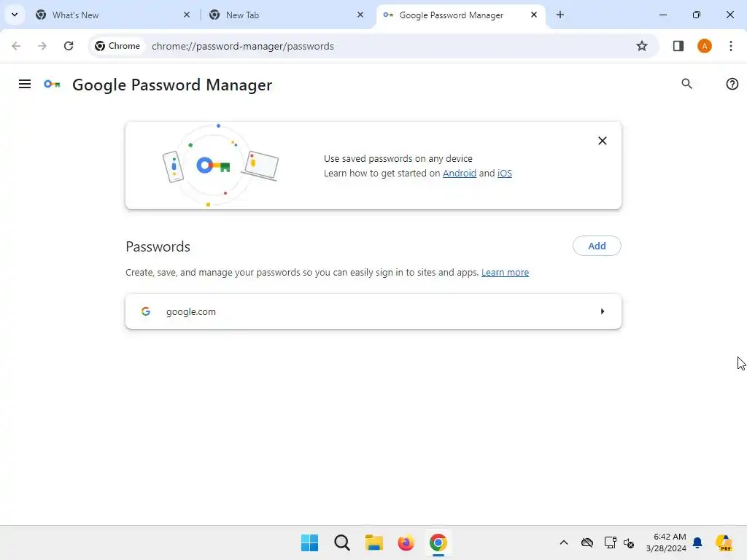The height and width of the screenshot is (560, 747).
Task: Click the search passwords magnifier icon
Action: pyautogui.click(x=686, y=84)
